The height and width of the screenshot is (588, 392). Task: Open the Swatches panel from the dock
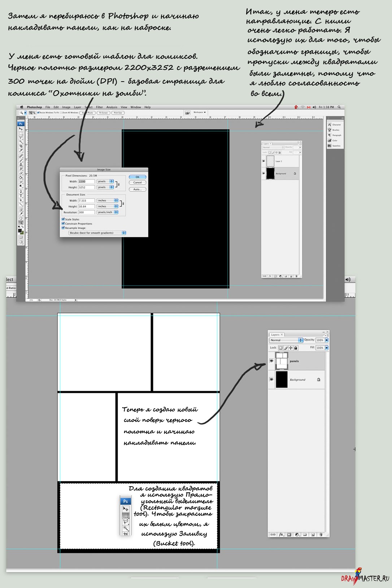[335, 146]
